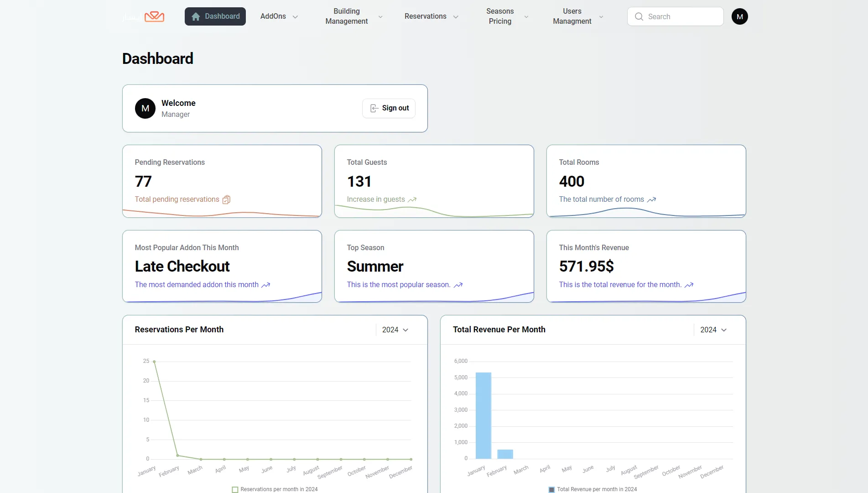
Task: Click trend icon next to most demanded addon
Action: tap(265, 285)
